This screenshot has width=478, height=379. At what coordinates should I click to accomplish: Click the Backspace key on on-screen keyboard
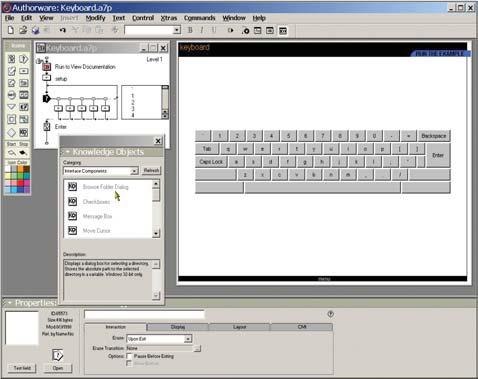[433, 136]
